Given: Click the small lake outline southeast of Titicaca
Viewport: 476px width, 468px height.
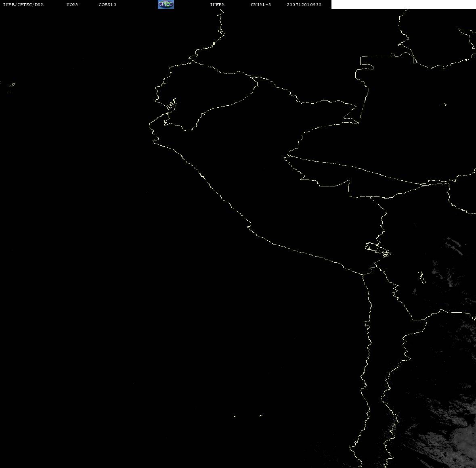Looking at the screenshot, I should (421, 277).
